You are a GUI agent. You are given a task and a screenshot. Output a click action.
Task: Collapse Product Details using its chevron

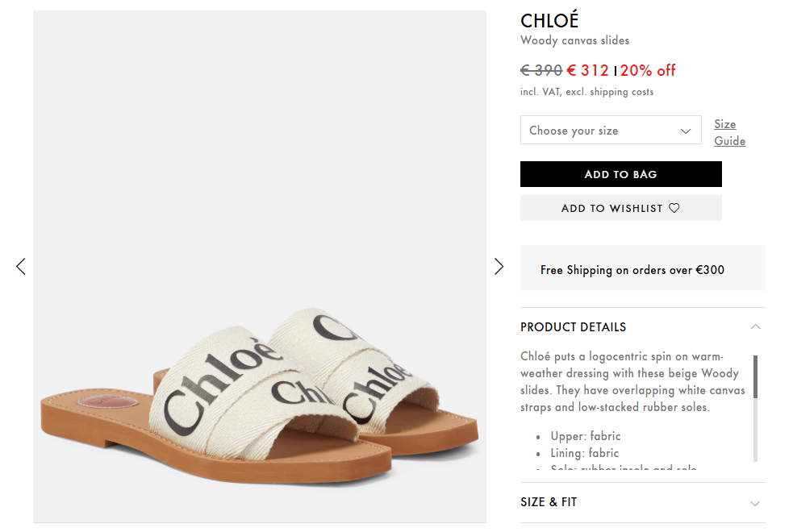pos(755,326)
